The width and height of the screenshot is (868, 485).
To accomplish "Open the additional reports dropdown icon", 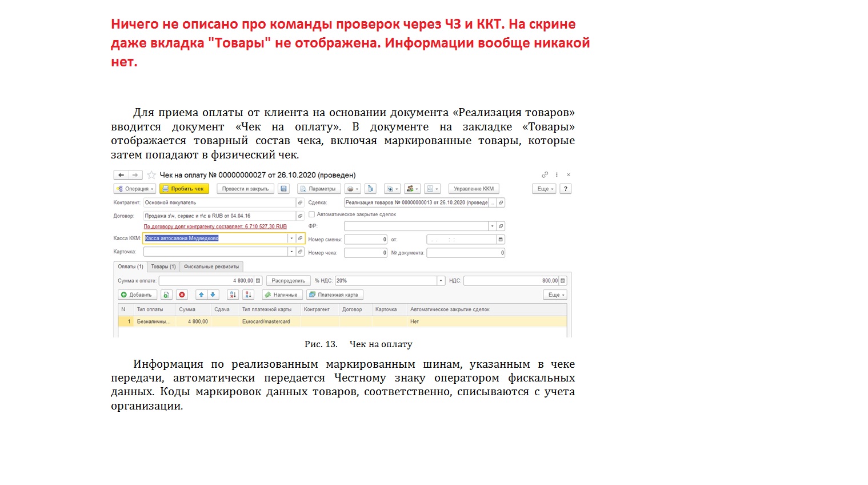I will (433, 189).
